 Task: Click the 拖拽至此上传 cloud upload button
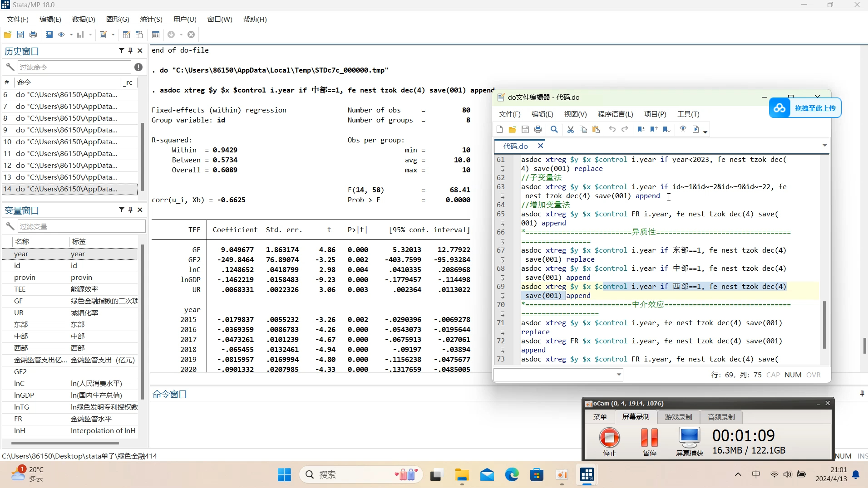tap(805, 108)
